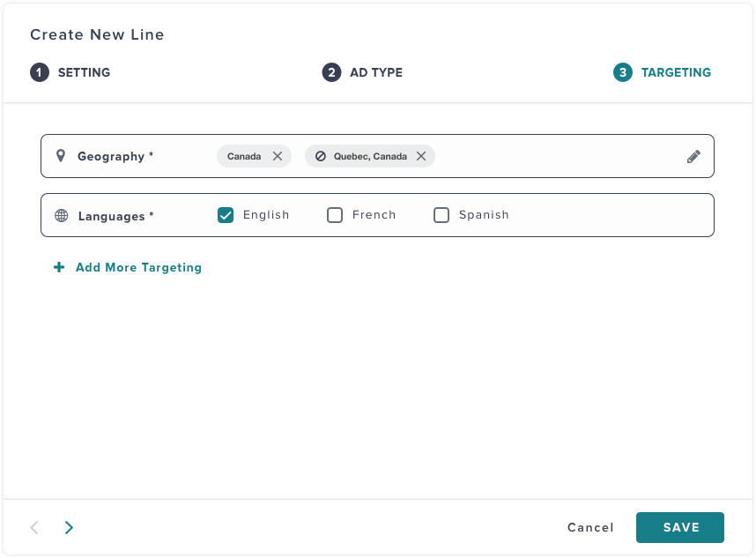Uncheck the English language checkbox
Viewport: 756px width, 558px height.
click(226, 215)
